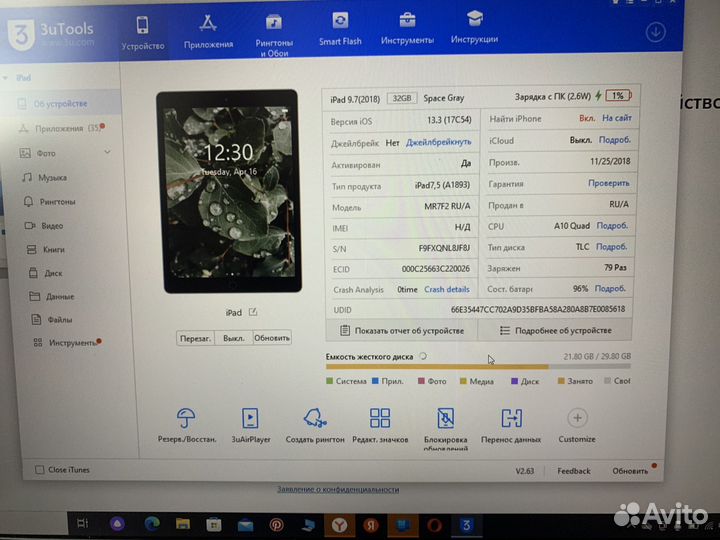720x540 pixels.
Task: Click Подроб. link in iCloud row
Action: pos(615,140)
